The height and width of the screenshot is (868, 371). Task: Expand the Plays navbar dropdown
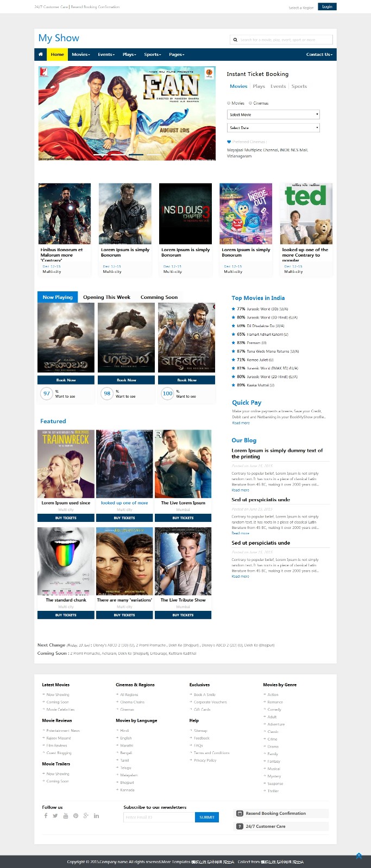point(130,54)
